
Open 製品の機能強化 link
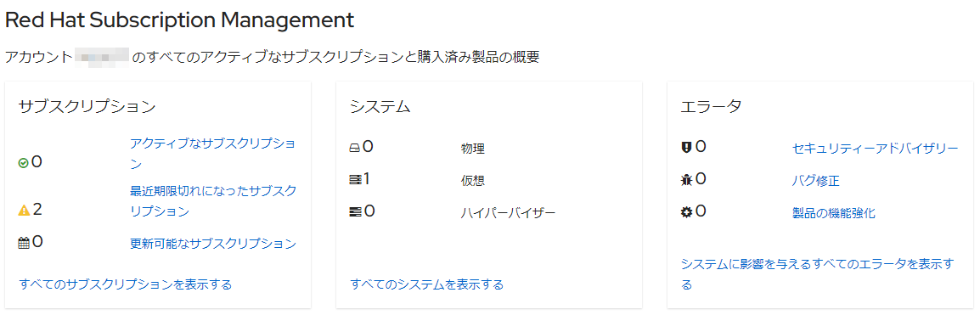pyautogui.click(x=834, y=214)
